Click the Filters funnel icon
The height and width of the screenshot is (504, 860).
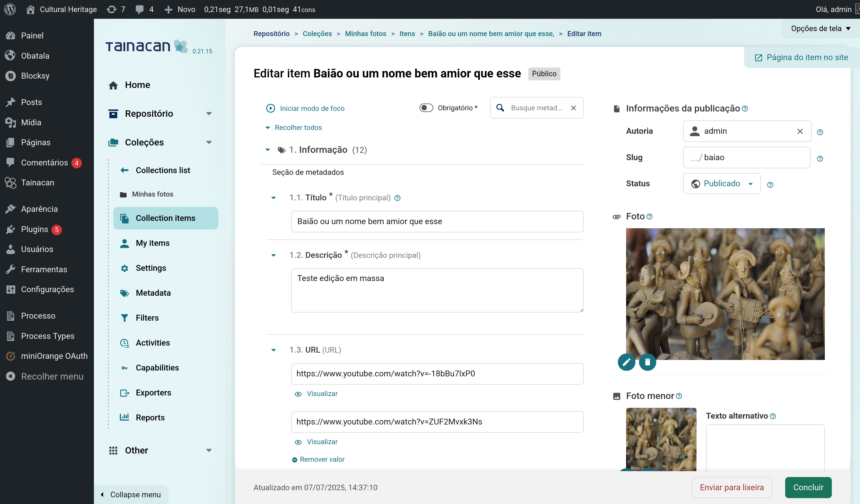124,318
